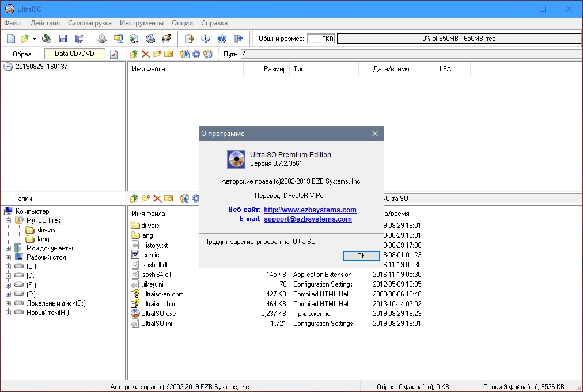The width and height of the screenshot is (583, 392).
Task: Click the capacity bar showing 0% of 650MB
Action: coord(459,38)
